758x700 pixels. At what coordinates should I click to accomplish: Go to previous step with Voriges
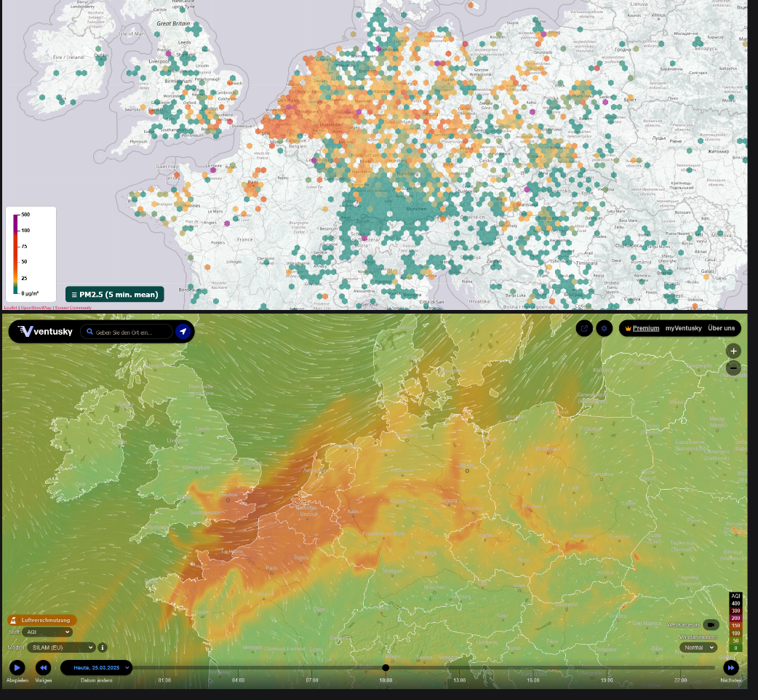(43, 667)
